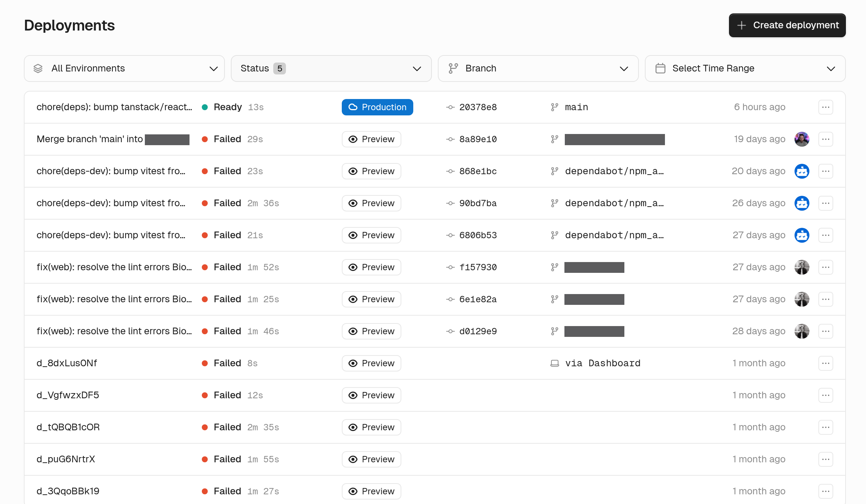The image size is (866, 504).
Task: Open the 'chore(deps): bump tanstack/react' deployment
Action: pyautogui.click(x=114, y=107)
